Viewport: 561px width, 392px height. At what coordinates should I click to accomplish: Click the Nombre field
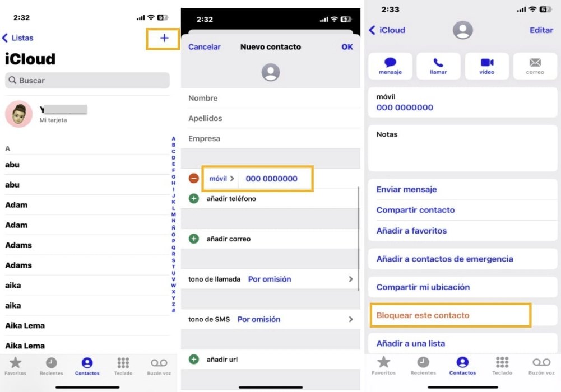[x=273, y=98]
